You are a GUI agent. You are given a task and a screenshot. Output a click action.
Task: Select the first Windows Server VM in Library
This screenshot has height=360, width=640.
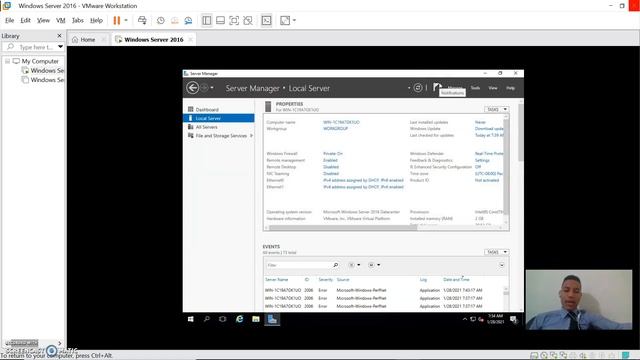point(43,71)
